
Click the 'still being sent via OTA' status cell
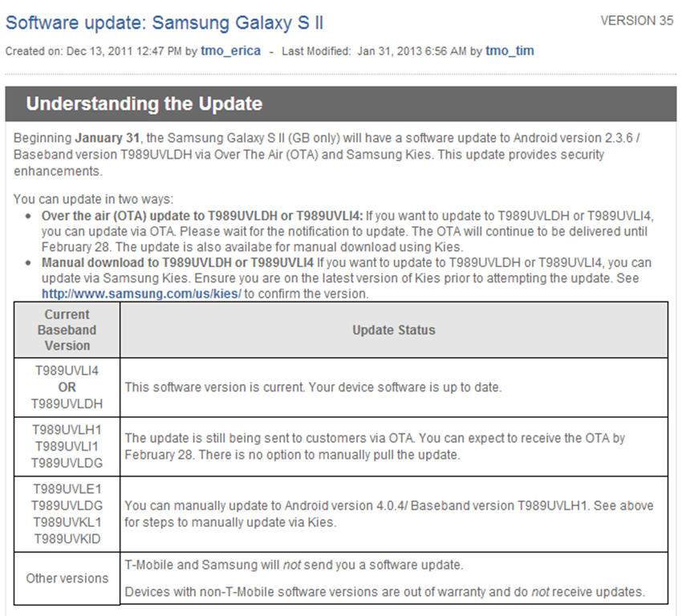(394, 447)
